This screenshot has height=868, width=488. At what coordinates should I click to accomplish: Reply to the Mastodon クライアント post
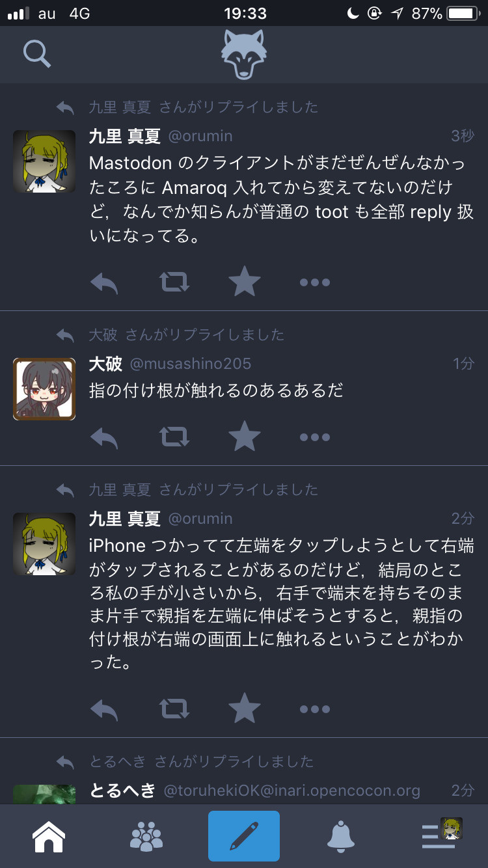coord(104,282)
